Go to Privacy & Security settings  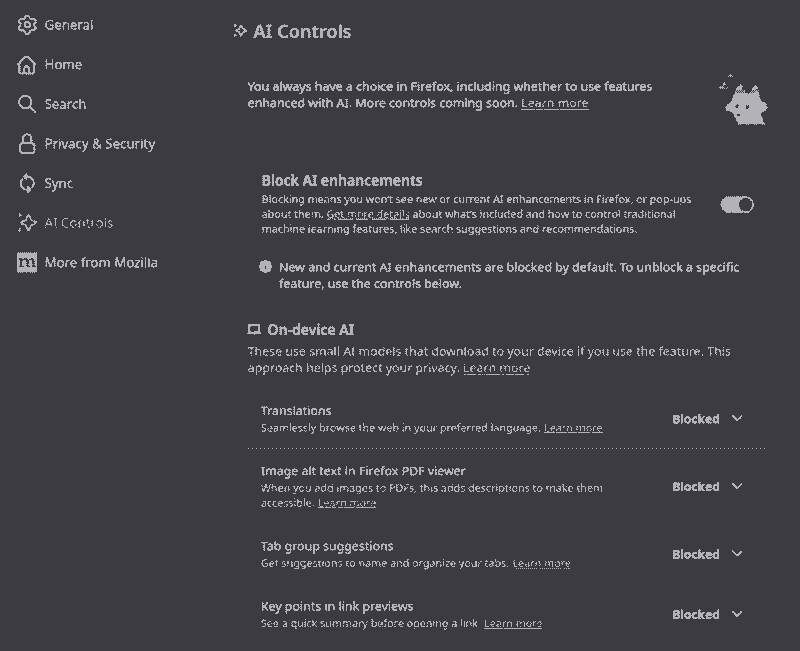pos(99,144)
